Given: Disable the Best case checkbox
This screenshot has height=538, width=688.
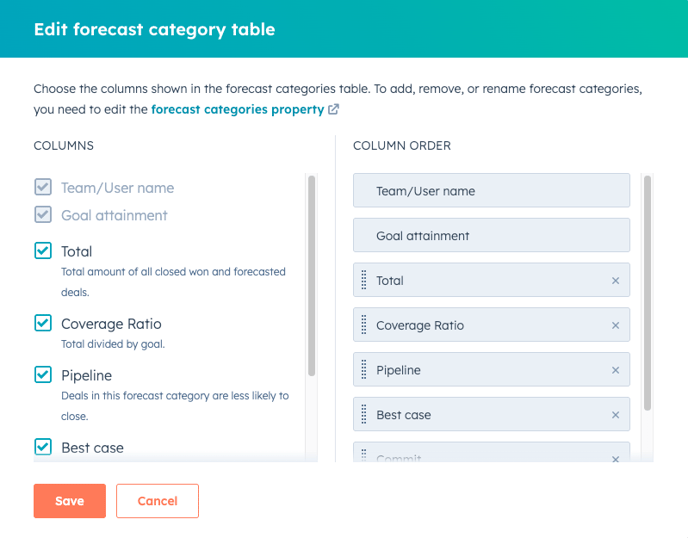Looking at the screenshot, I should point(43,447).
